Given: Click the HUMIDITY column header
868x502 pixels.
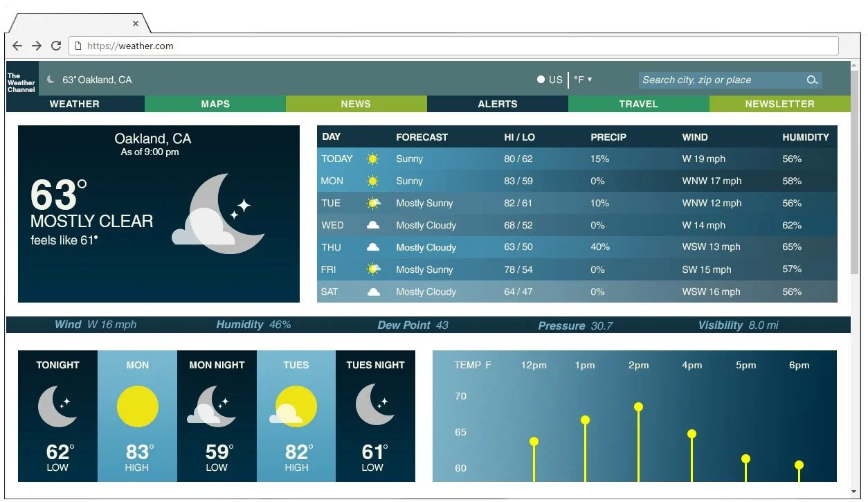Looking at the screenshot, I should point(806,137).
